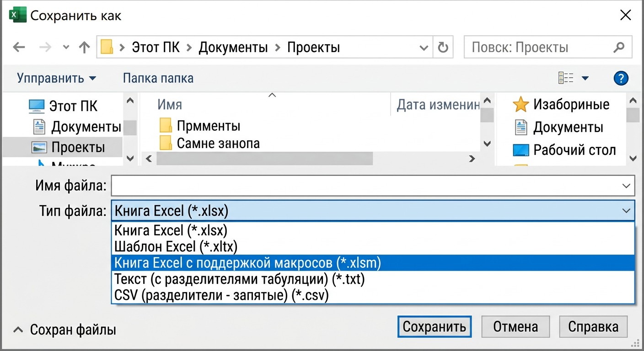Click the Forward navigation arrow
The height and width of the screenshot is (351, 644).
[x=45, y=47]
